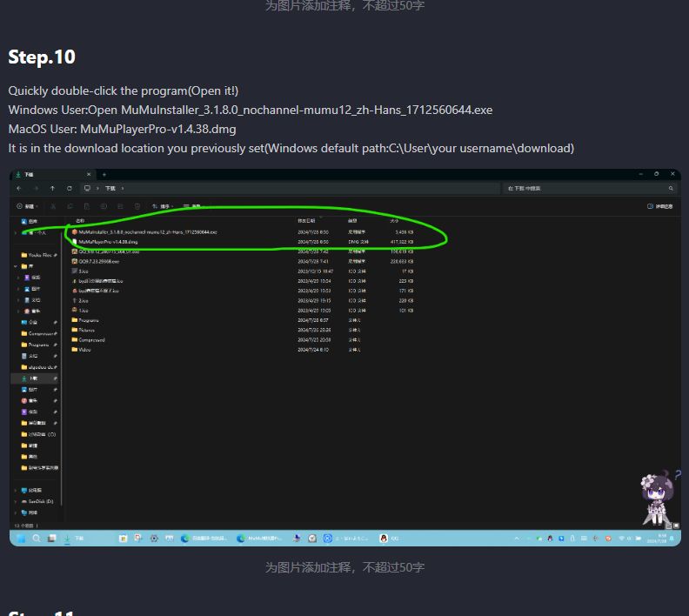Open the 新建 (New) dropdown in the toolbar
Screen dimensions: 689x616
point(27,206)
